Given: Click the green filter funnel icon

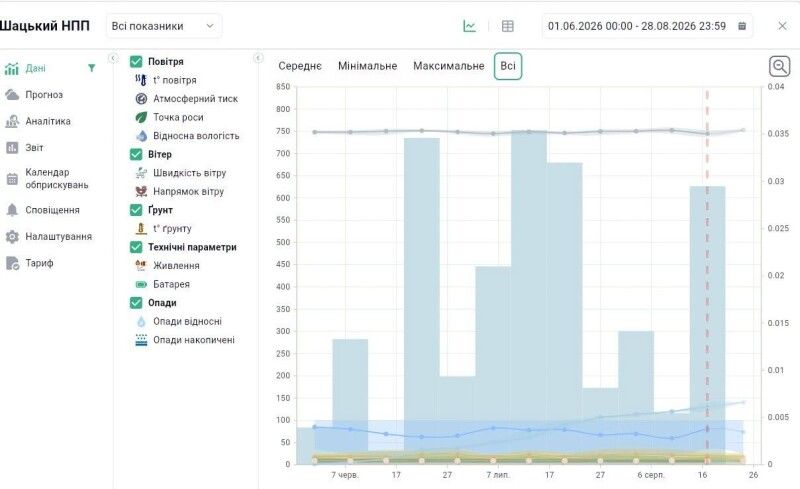Looking at the screenshot, I should pyautogui.click(x=92, y=68).
